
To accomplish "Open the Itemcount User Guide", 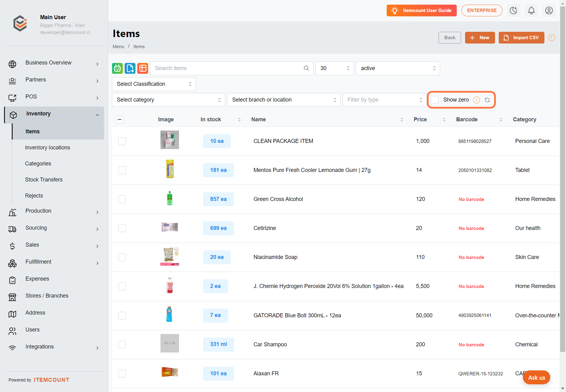I will 422,10.
